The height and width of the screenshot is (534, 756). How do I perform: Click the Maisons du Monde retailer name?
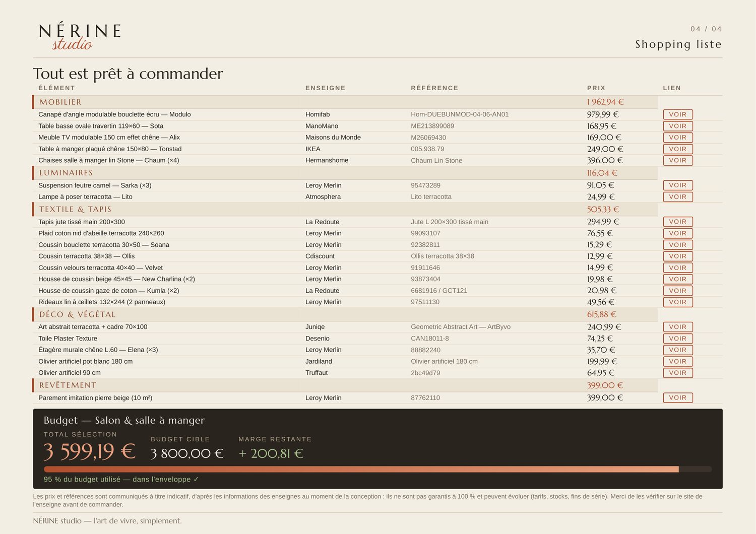(333, 138)
